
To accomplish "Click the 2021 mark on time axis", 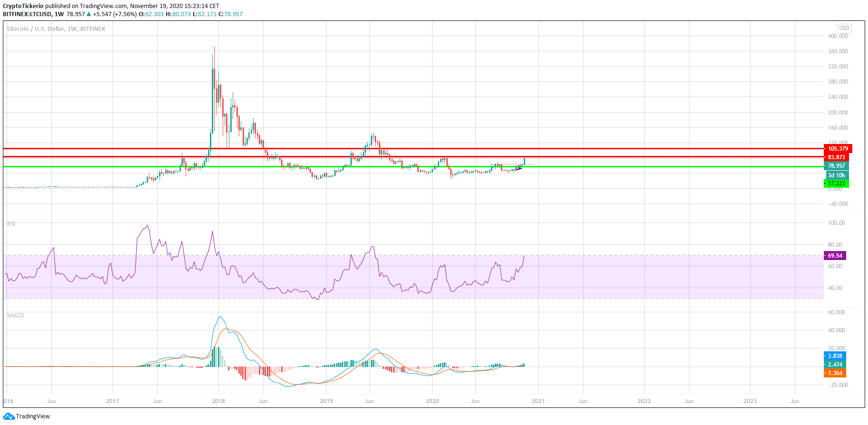I will 538,401.
